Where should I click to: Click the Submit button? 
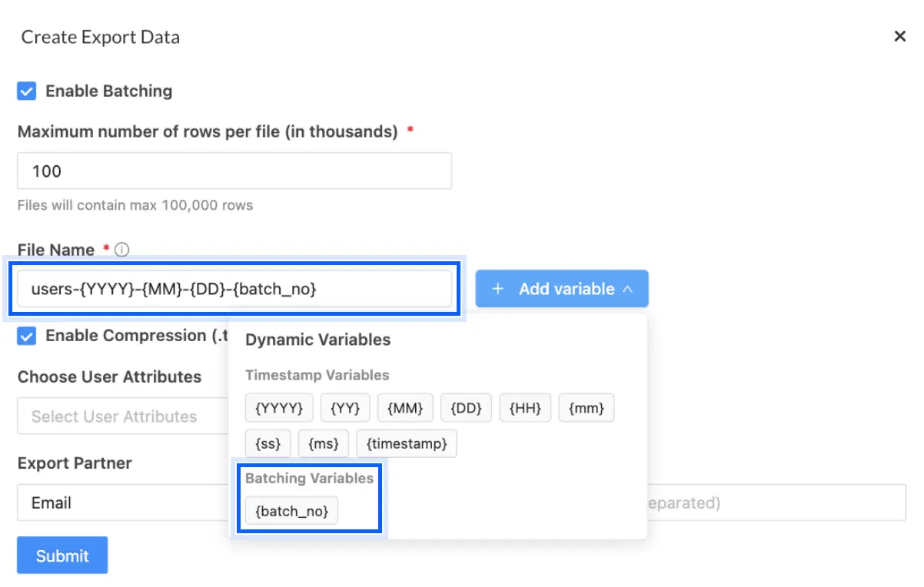(x=62, y=555)
